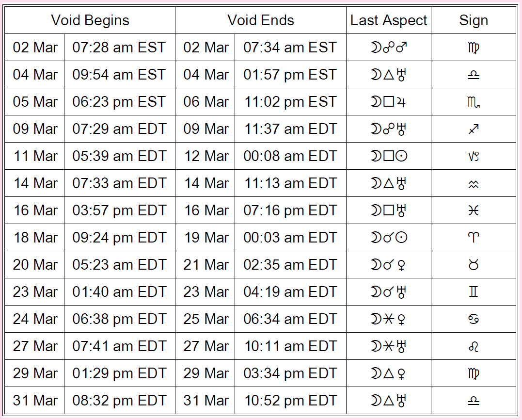522x420 pixels.
Task: Select the Pisces sign symbol
Action: click(x=474, y=210)
